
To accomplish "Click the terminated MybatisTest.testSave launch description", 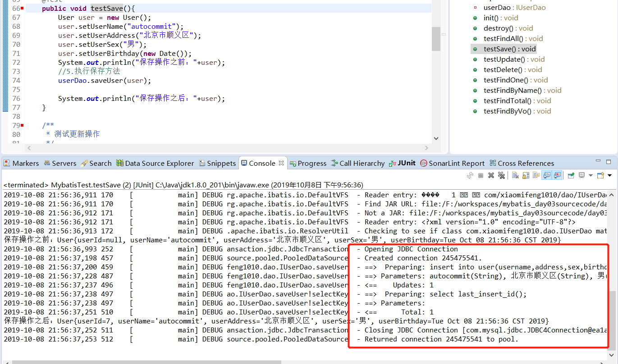I will tap(183, 185).
